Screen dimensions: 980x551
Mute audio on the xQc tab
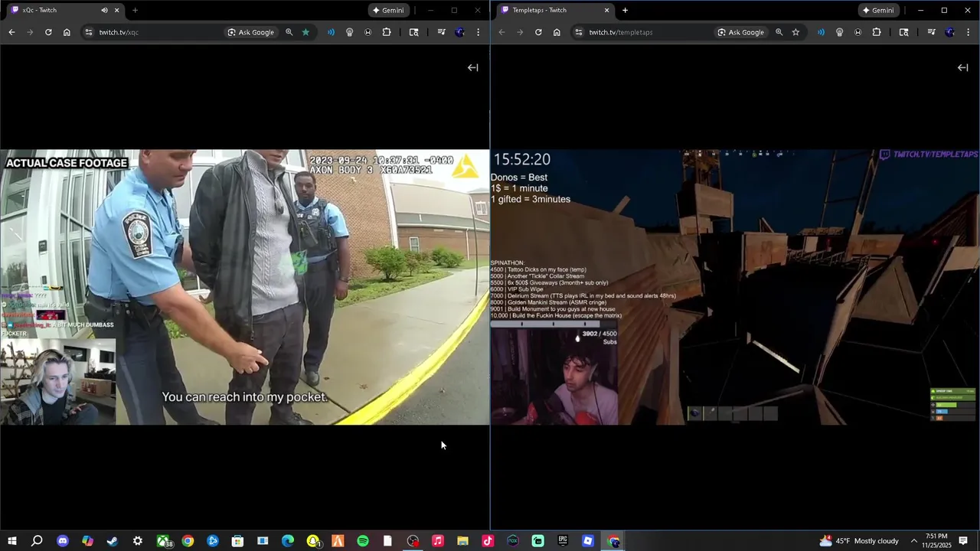(x=104, y=10)
